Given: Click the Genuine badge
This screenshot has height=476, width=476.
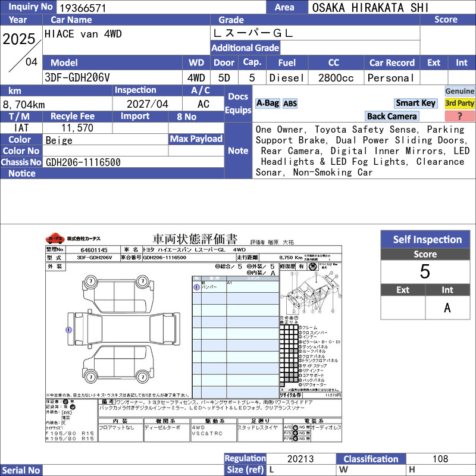Looking at the screenshot, I should pos(459,91).
